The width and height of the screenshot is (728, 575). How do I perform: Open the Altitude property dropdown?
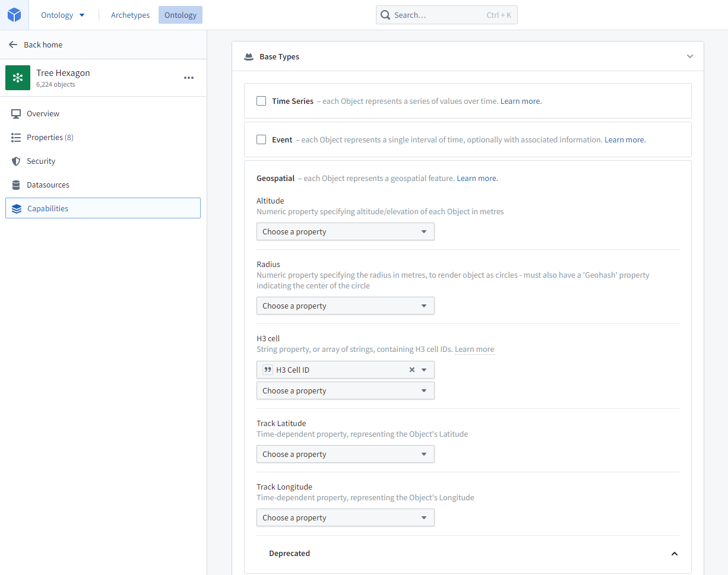[x=346, y=231]
